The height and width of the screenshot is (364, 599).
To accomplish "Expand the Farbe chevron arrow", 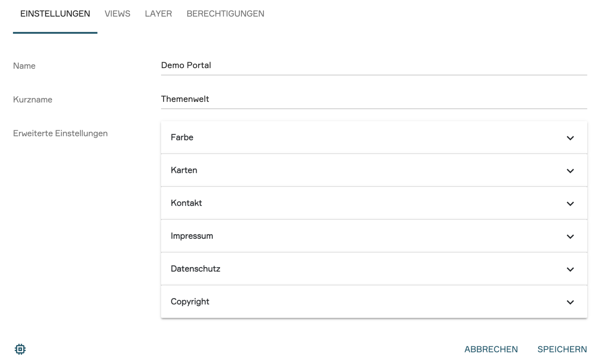I will point(570,138).
